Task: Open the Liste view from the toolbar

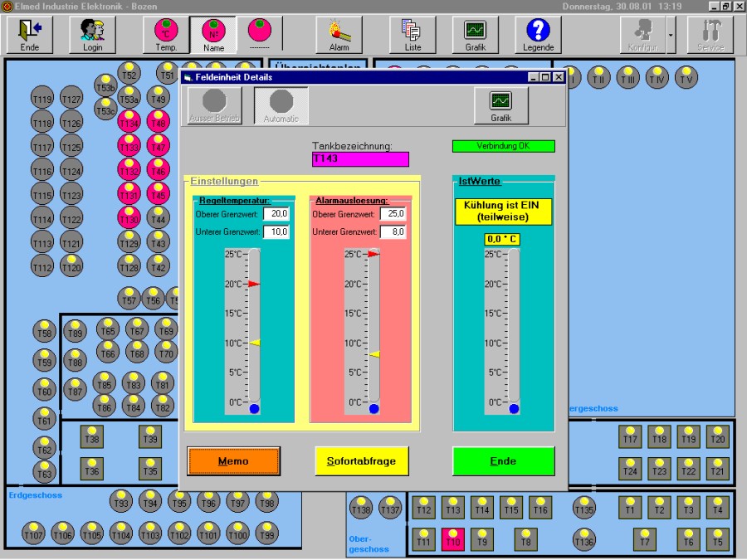Action: click(413, 34)
